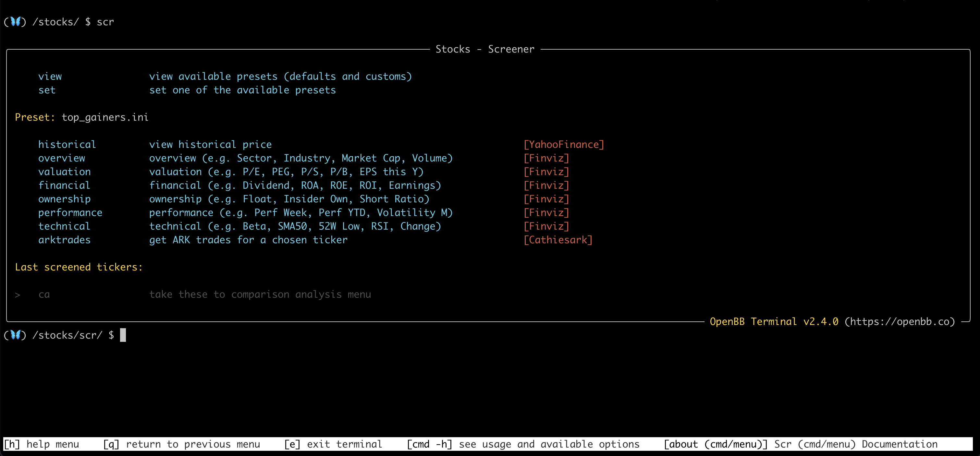The width and height of the screenshot is (980, 456).
Task: Click the preset name top_gainers.ini
Action: (x=105, y=117)
